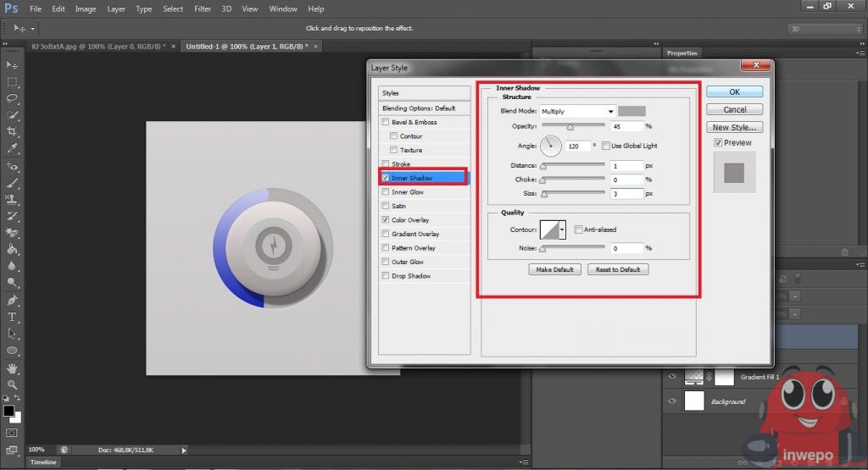The image size is (868, 470).
Task: Select the Horizontal Type tool
Action: [x=12, y=317]
